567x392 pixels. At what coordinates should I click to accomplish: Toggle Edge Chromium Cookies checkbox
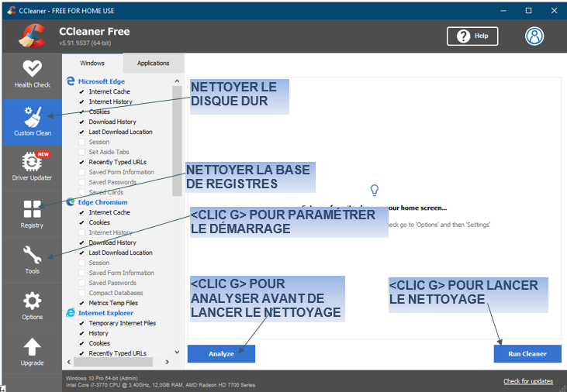point(81,222)
